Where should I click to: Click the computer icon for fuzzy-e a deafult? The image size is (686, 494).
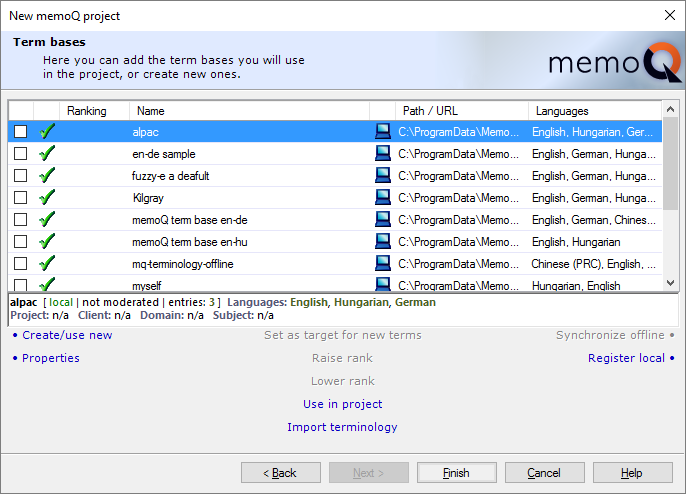(x=383, y=175)
